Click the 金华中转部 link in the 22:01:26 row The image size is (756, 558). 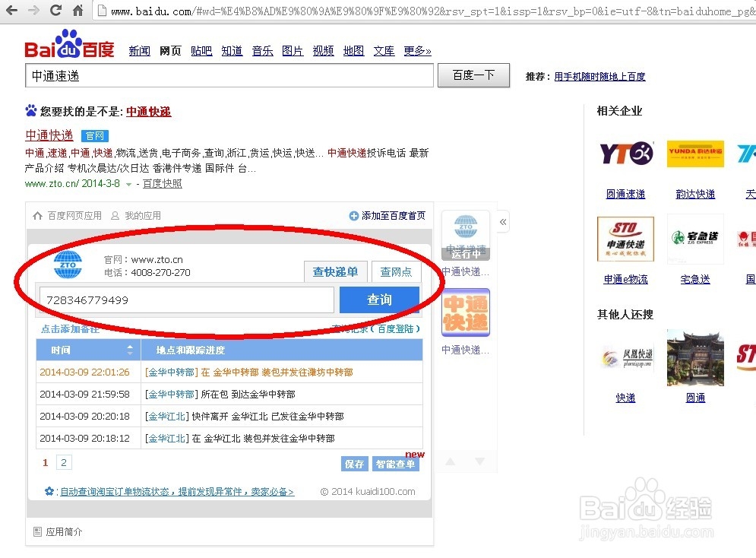pyautogui.click(x=172, y=373)
